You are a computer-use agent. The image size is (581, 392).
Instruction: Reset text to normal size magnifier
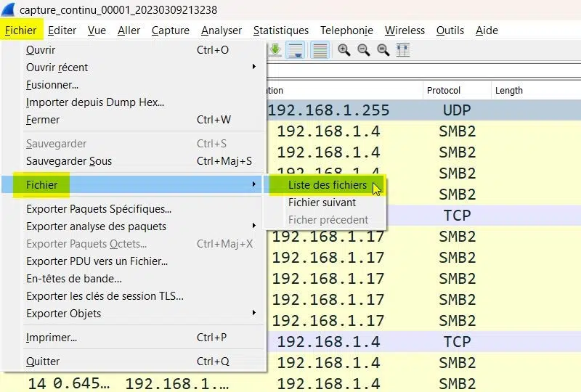[383, 50]
